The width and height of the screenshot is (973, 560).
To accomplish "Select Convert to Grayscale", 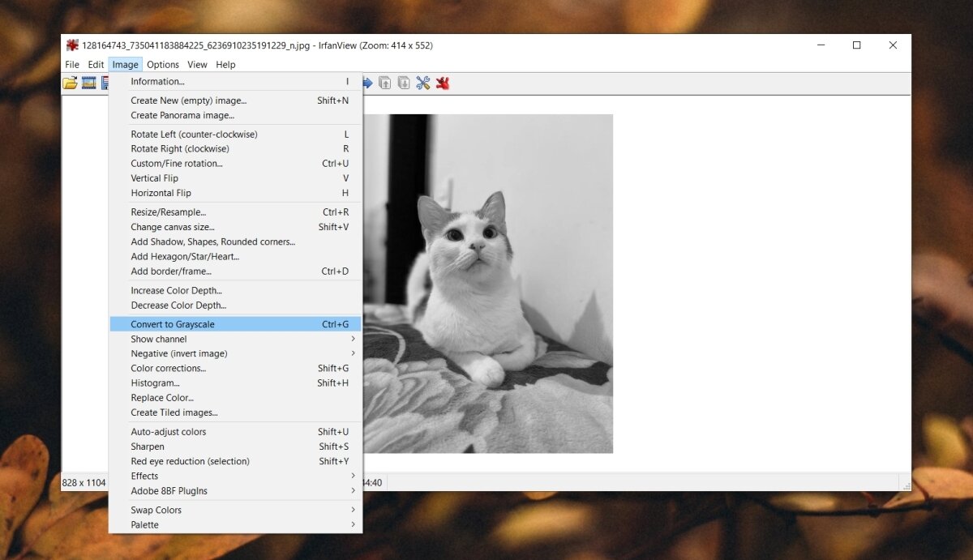I will (x=173, y=323).
